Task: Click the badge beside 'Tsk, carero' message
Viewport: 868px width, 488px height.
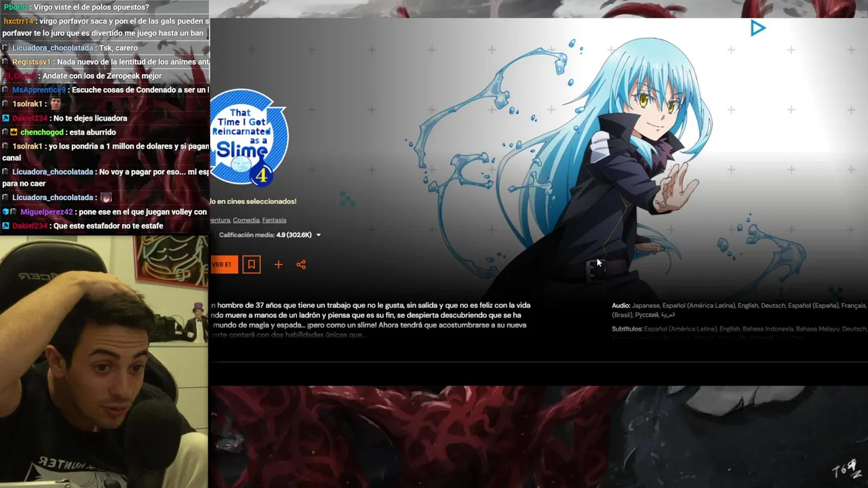Action: [5, 48]
